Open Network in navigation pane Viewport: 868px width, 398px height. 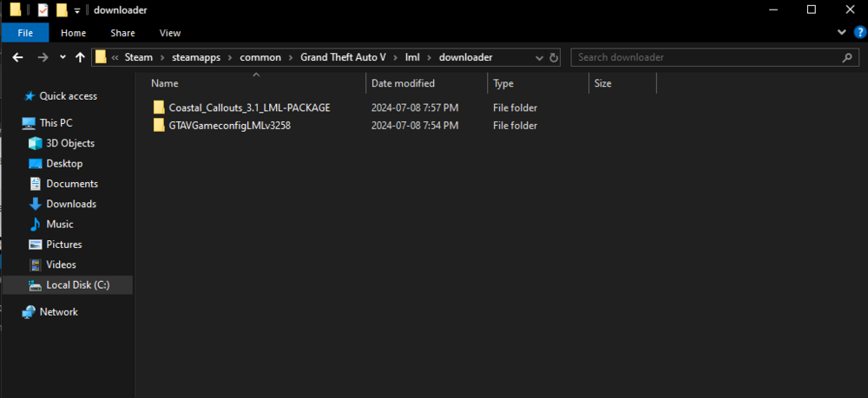tap(59, 312)
